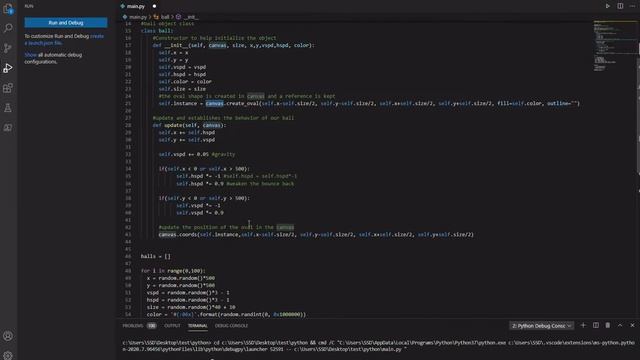Click the 'def update(self, canvas):' line
This screenshot has width=640, height=360.
tap(189, 125)
